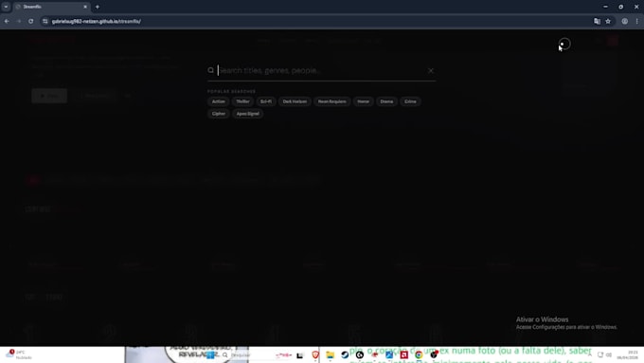
Task: Open the weather widget on taskbar
Action: [19, 354]
